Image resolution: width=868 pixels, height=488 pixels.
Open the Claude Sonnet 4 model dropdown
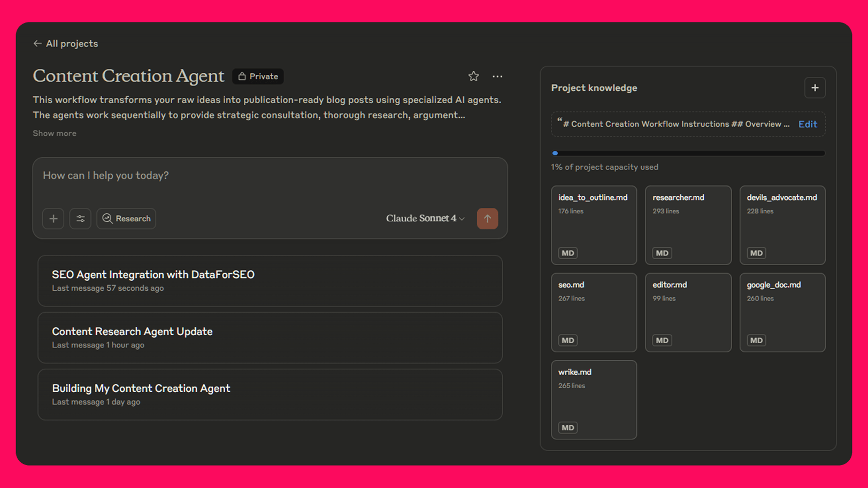click(425, 219)
